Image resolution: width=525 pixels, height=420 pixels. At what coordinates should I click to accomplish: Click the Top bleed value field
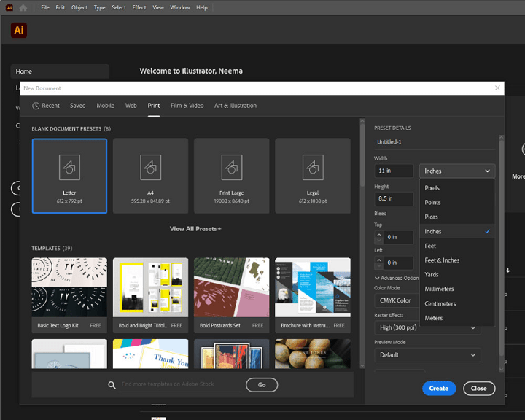(398, 238)
